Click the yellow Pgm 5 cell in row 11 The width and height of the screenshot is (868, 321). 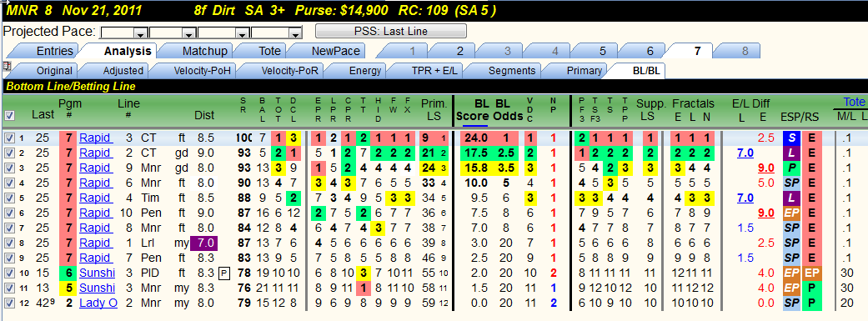point(68,288)
